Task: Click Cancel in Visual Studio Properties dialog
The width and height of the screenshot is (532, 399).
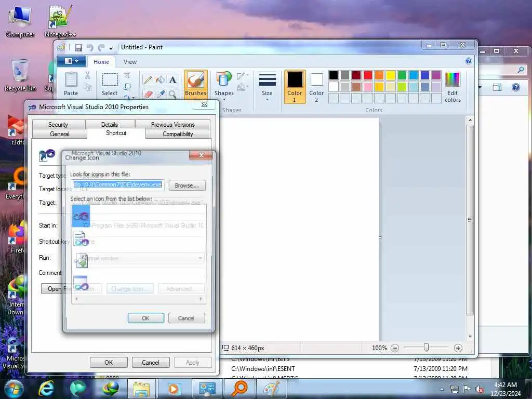Action: point(150,362)
